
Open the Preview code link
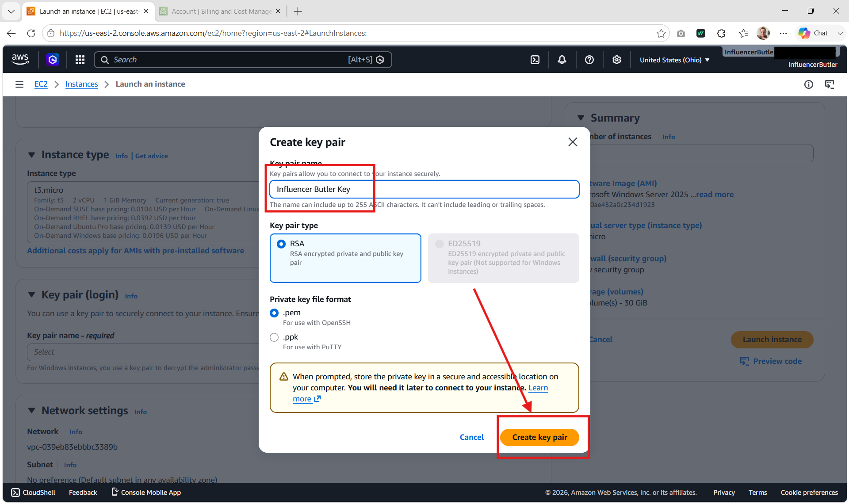pyautogui.click(x=770, y=361)
